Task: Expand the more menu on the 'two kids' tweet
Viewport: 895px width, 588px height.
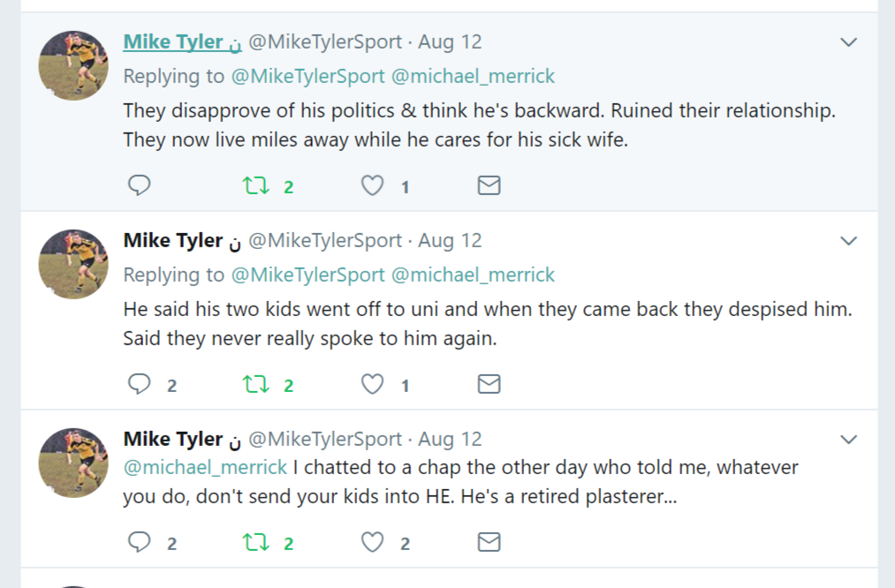Action: (x=848, y=241)
